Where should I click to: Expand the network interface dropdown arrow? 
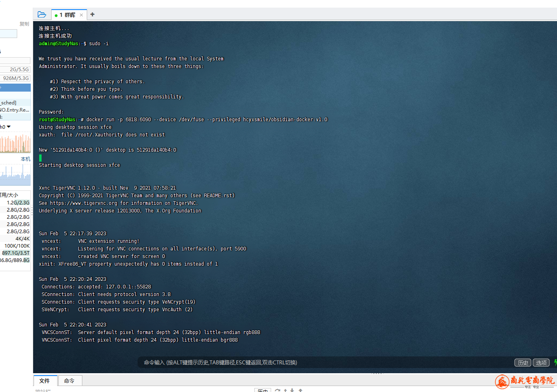pos(9,127)
